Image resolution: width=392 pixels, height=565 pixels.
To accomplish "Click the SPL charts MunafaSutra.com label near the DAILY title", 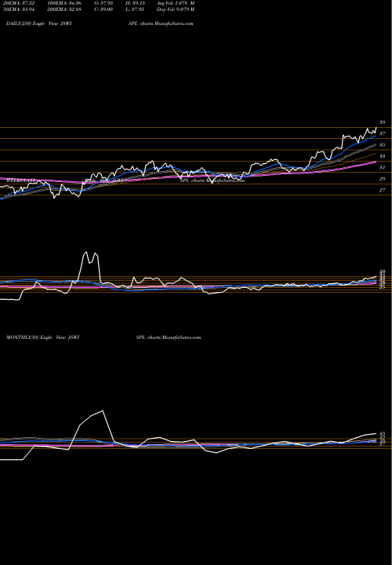I will (161, 24).
